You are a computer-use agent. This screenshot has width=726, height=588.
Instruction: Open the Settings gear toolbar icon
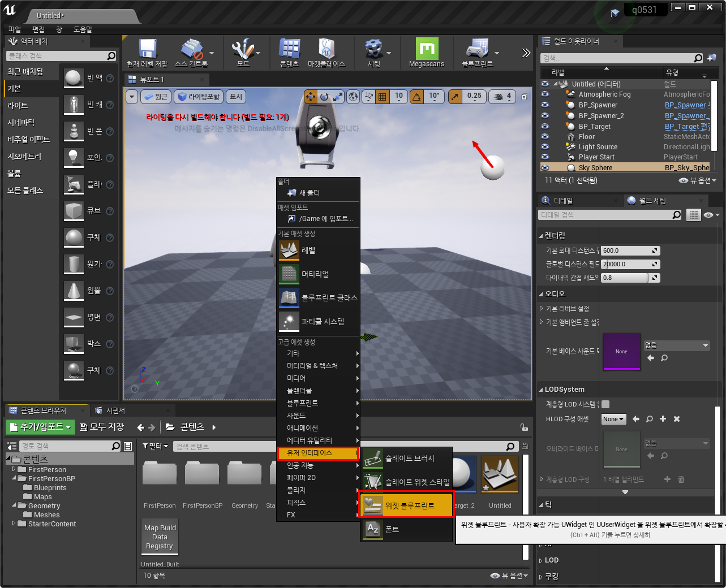[x=373, y=49]
